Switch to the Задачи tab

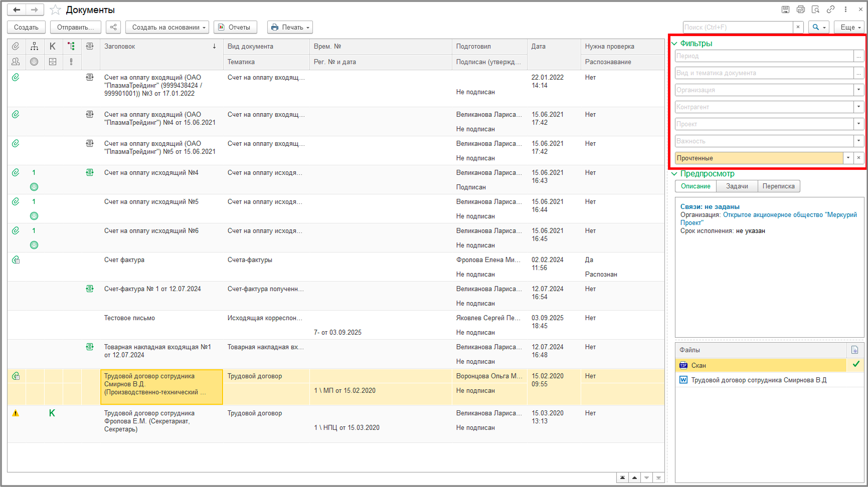737,186
